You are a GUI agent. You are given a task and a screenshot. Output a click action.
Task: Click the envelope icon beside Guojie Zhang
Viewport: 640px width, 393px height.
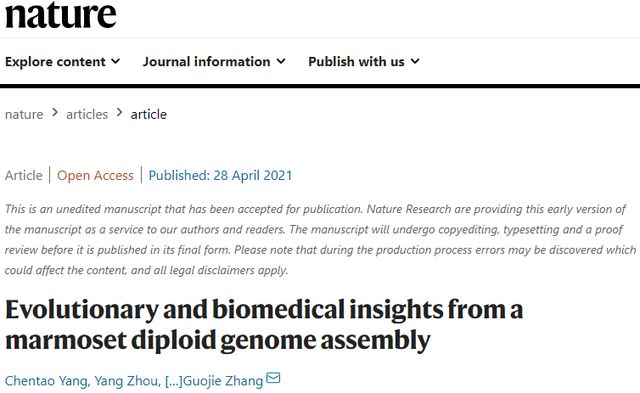[x=273, y=378]
